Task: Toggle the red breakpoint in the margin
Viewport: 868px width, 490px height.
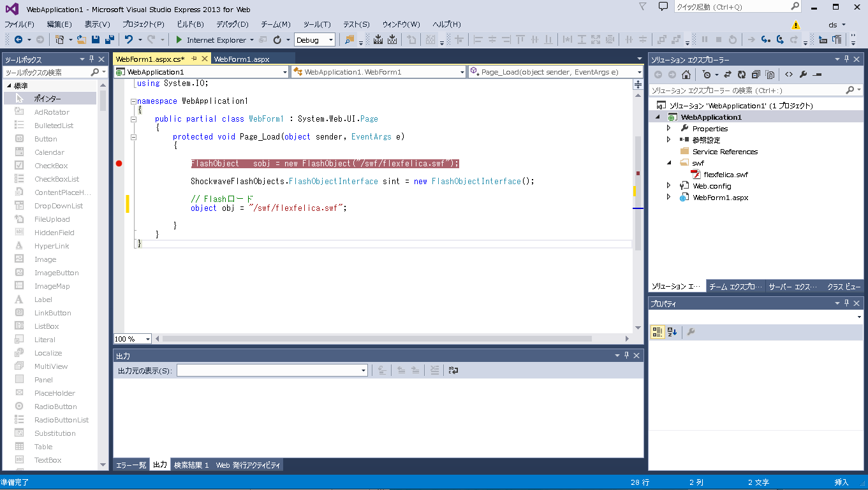Action: pos(119,164)
